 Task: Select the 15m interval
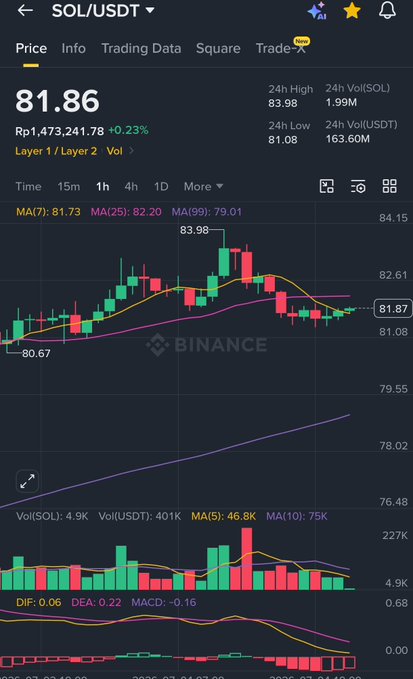point(69,187)
